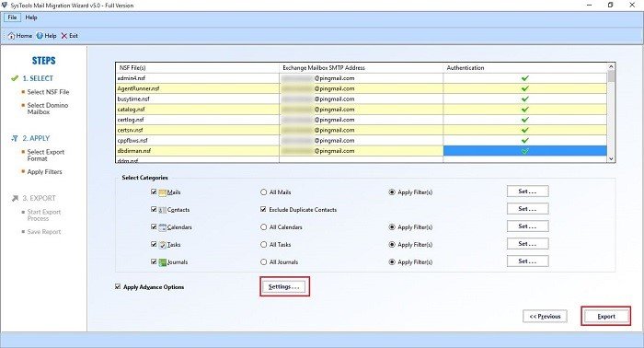Go back with << Previous button
The width and height of the screenshot is (644, 348).
coord(545,317)
